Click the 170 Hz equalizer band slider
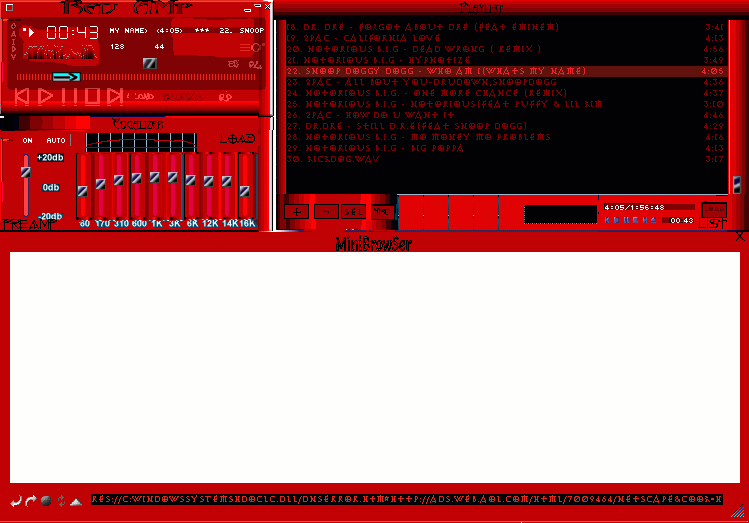The height and width of the screenshot is (523, 749). 101,184
